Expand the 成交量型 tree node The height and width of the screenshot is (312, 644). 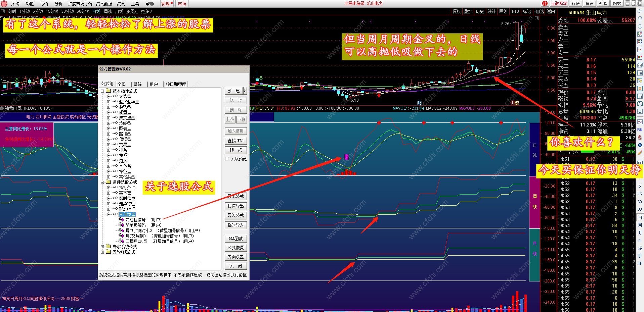(x=109, y=118)
